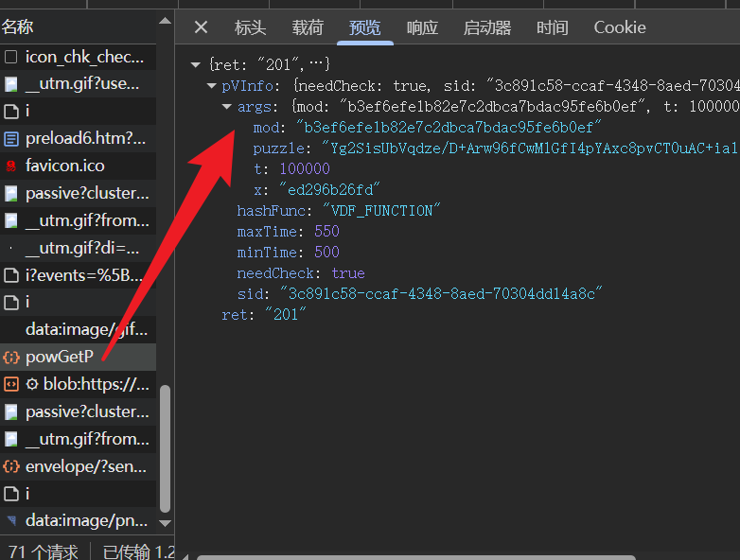This screenshot has height=560, width=740.
Task: Select the _utm.gif?use... request image icon
Action: click(x=10, y=84)
